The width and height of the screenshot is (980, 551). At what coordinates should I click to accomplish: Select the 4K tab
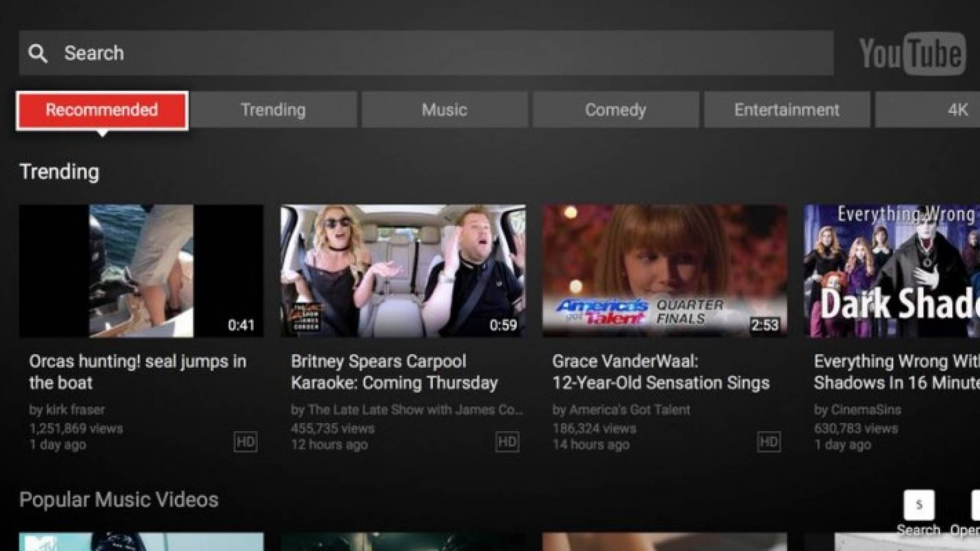click(927, 110)
